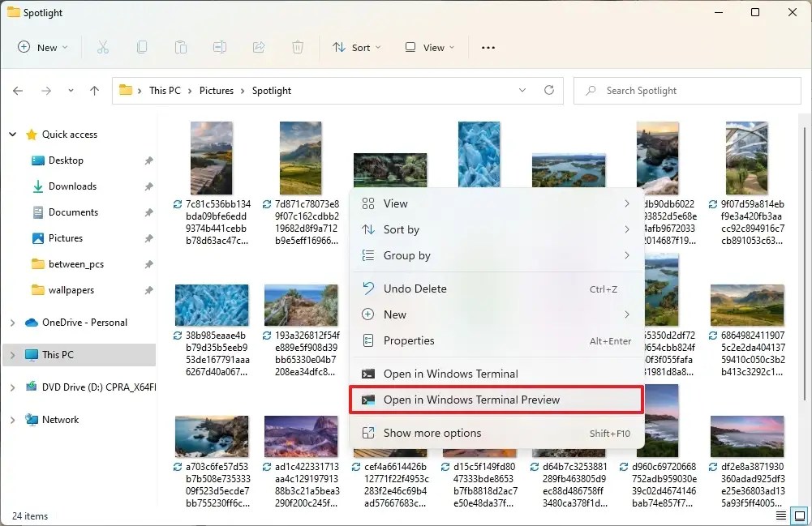The width and height of the screenshot is (812, 526).
Task: Select the Cut icon in the toolbar
Action: (x=103, y=47)
